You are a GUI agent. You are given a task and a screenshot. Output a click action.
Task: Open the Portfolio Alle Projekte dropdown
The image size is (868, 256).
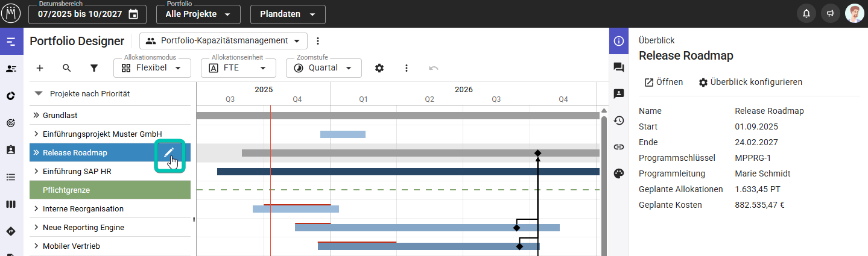pyautogui.click(x=198, y=14)
